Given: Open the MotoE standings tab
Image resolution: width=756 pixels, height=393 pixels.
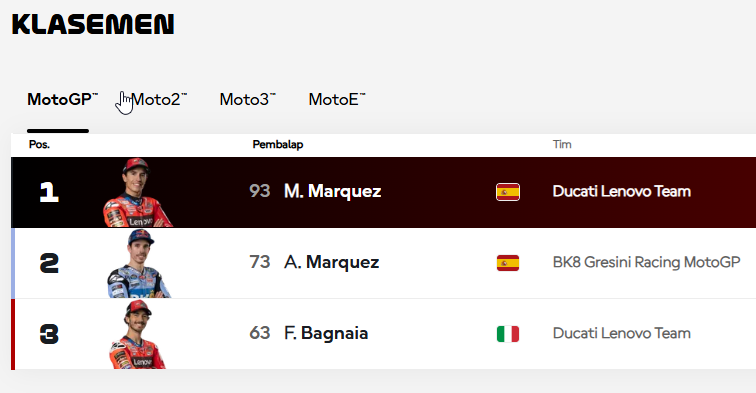Looking at the screenshot, I should click(x=337, y=99).
